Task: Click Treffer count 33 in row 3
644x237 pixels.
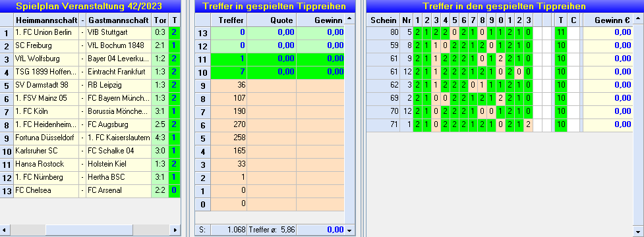Action: click(x=229, y=164)
